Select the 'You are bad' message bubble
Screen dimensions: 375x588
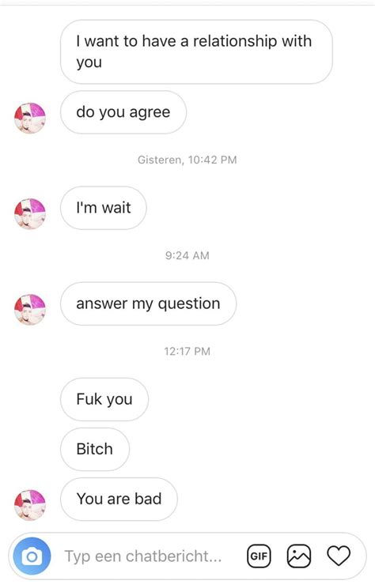[119, 499]
